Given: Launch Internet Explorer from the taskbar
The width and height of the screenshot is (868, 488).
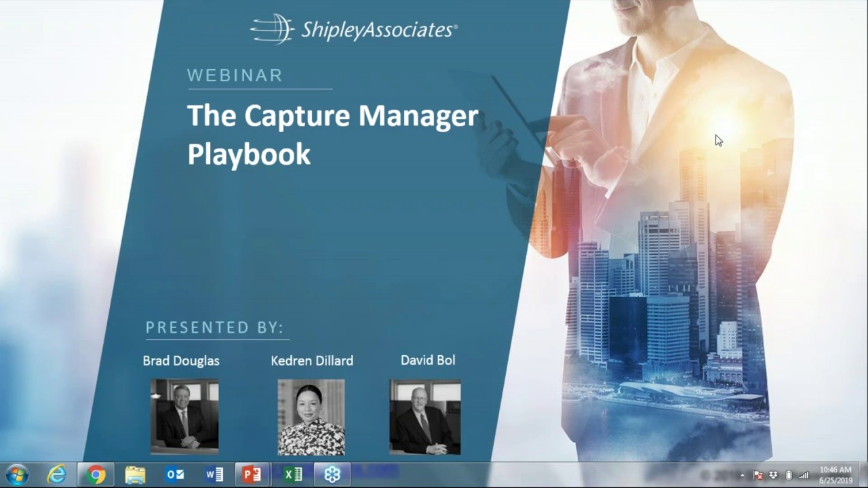Looking at the screenshot, I should tap(56, 474).
